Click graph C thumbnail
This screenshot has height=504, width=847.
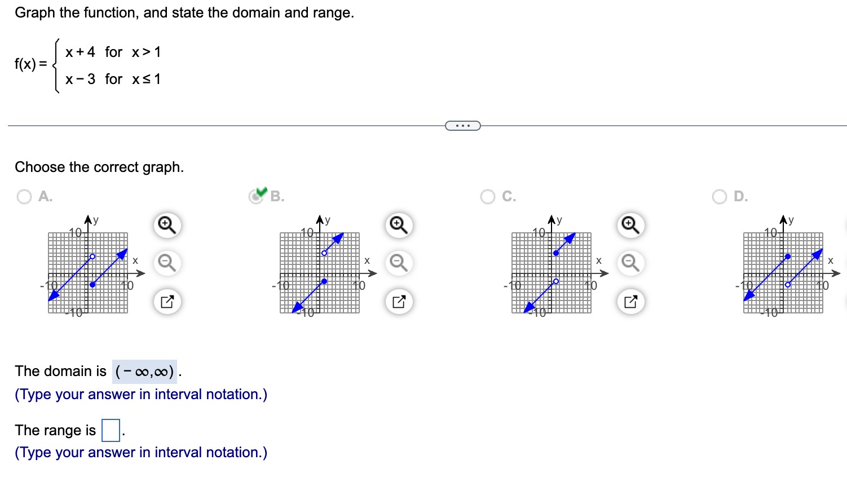coord(552,272)
